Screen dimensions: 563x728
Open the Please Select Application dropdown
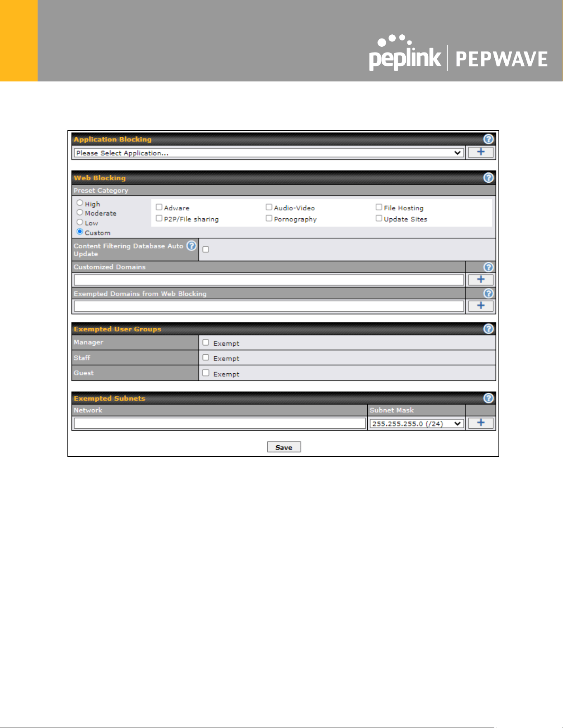(x=268, y=153)
